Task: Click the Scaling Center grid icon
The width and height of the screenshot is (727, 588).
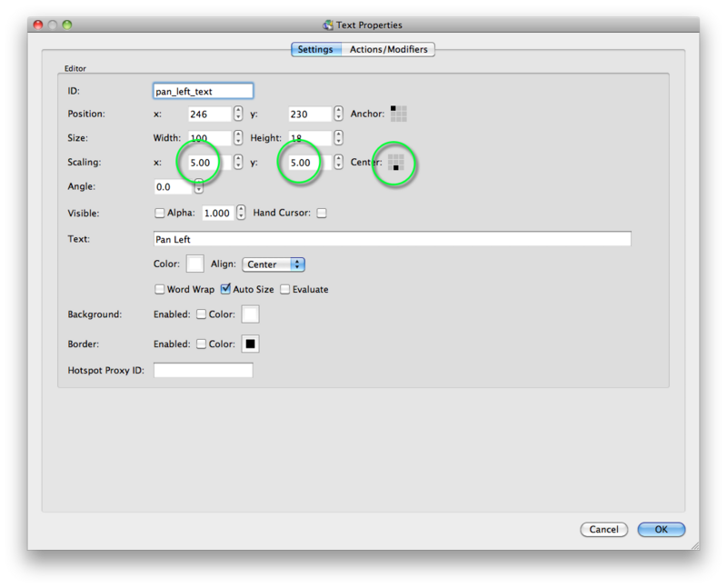Action: 395,163
